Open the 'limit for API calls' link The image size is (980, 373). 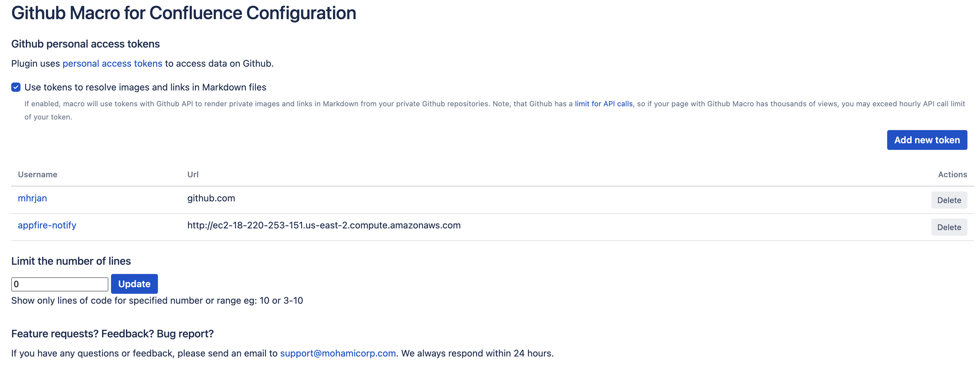(x=603, y=104)
